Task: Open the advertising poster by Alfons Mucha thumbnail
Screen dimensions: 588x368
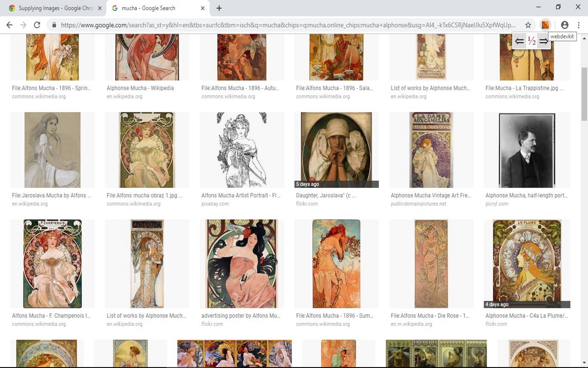Action: tap(242, 264)
